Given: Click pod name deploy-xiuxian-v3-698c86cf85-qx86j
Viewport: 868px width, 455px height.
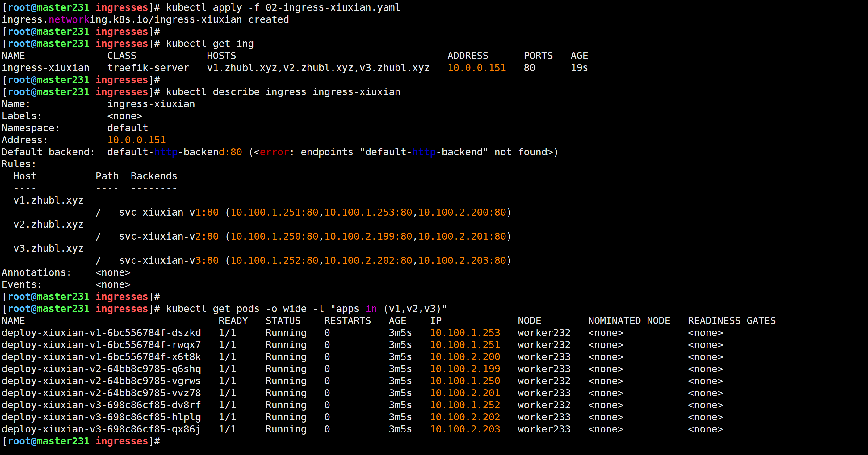Looking at the screenshot, I should pos(101,429).
